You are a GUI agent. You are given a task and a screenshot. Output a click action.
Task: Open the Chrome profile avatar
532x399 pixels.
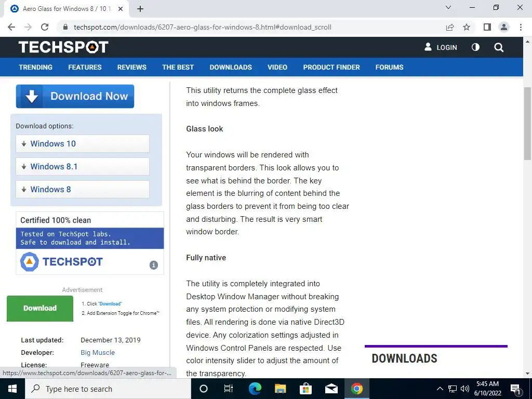[504, 27]
